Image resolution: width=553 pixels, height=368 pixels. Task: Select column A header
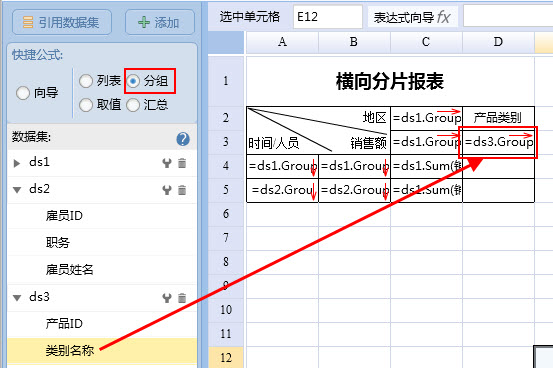[x=282, y=42]
